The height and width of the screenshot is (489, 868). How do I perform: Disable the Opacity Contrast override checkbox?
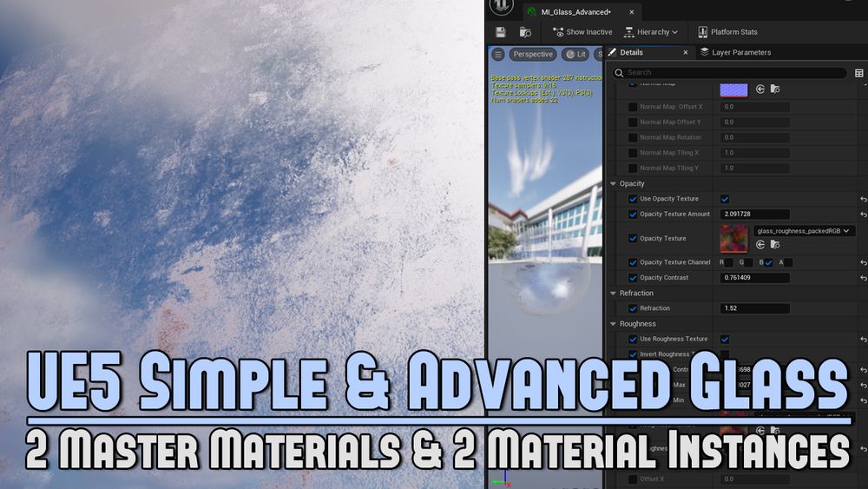(633, 278)
